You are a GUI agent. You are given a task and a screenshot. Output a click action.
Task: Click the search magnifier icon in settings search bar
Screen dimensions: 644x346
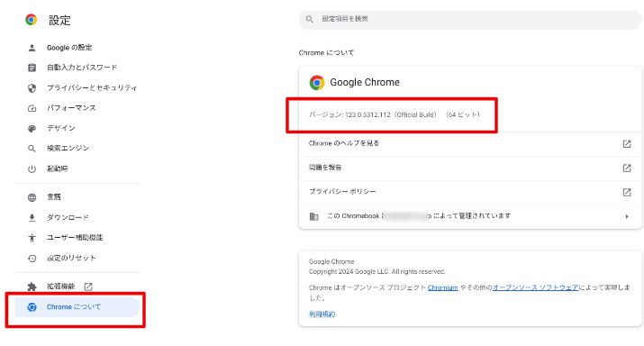tap(309, 19)
